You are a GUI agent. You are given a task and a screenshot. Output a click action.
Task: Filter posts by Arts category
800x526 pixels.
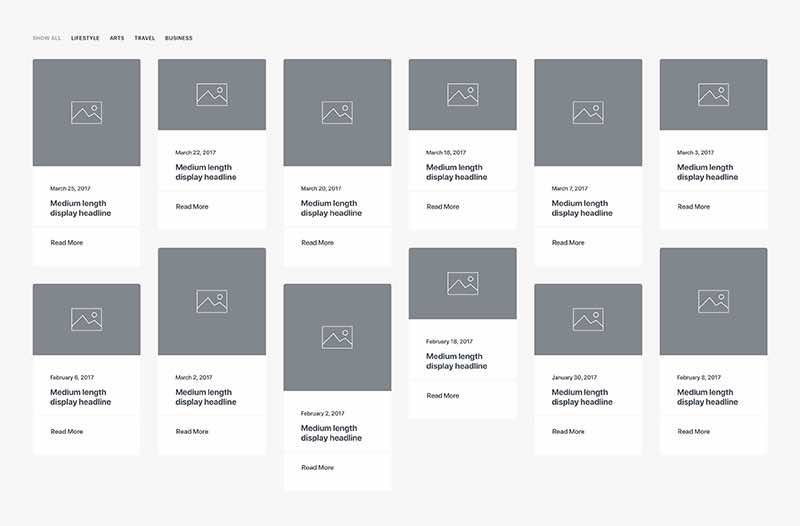117,38
